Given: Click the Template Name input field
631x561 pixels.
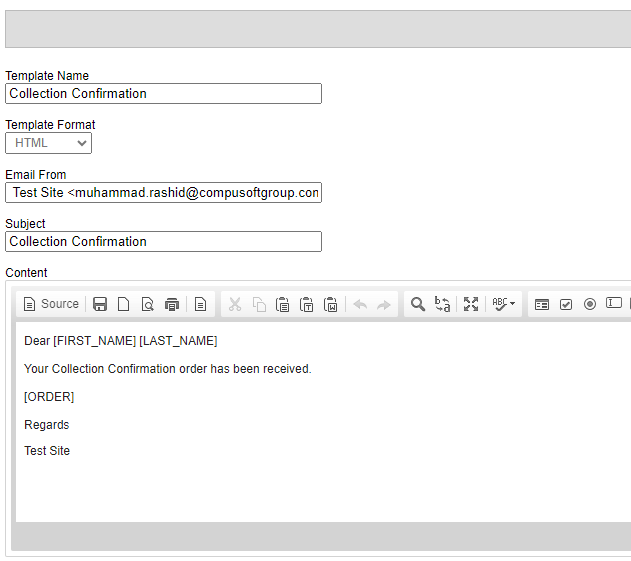Looking at the screenshot, I should click(x=163, y=94).
